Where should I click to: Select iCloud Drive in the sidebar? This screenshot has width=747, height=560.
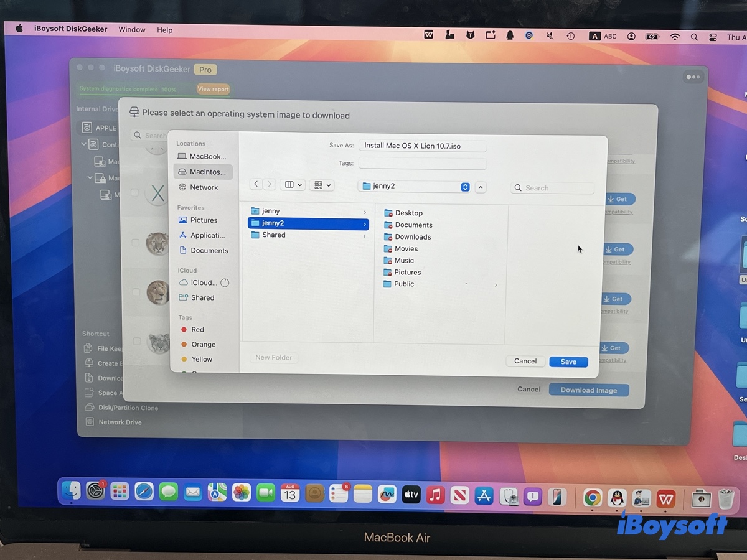[204, 282]
